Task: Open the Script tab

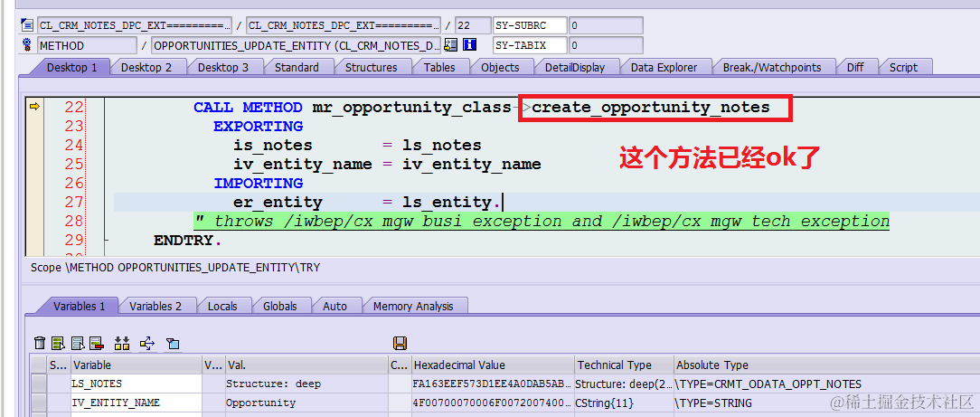Action: (903, 68)
